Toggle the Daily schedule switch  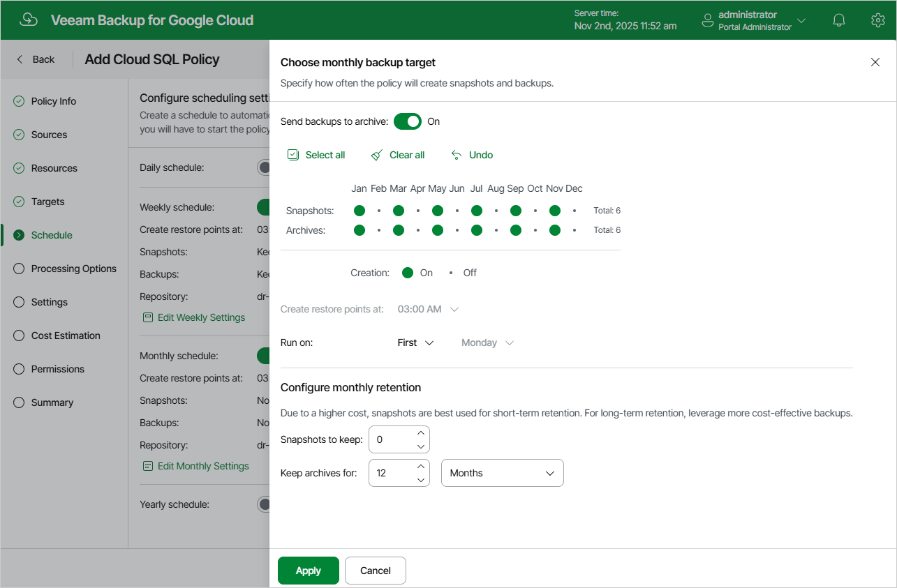(x=264, y=167)
